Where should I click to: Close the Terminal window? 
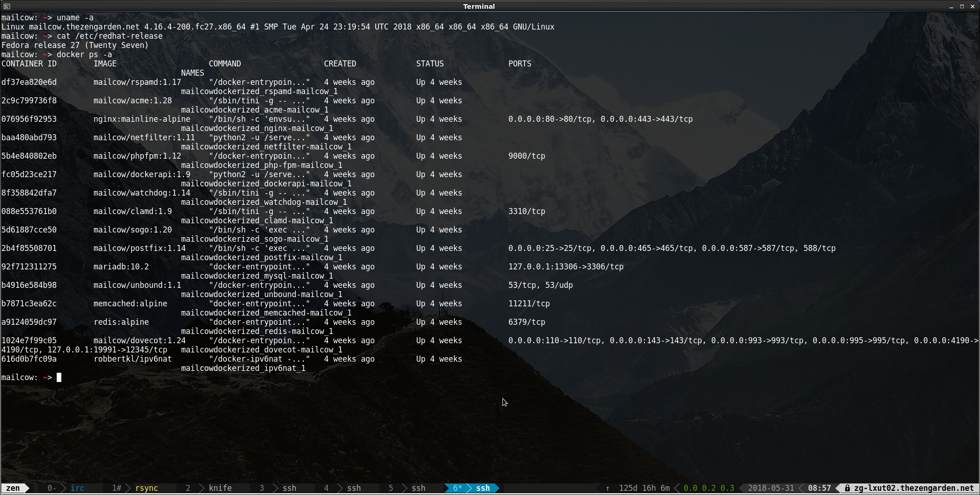pyautogui.click(x=973, y=6)
